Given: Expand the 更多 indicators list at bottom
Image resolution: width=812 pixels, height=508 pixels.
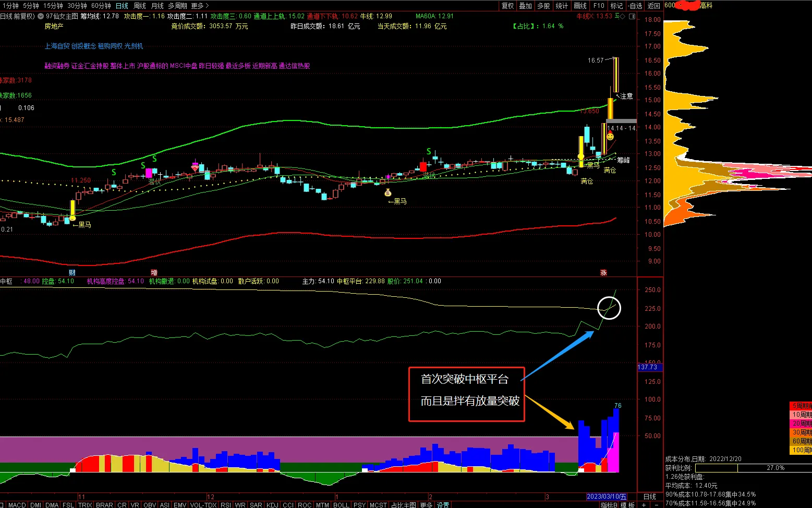Looking at the screenshot, I should point(426,505).
